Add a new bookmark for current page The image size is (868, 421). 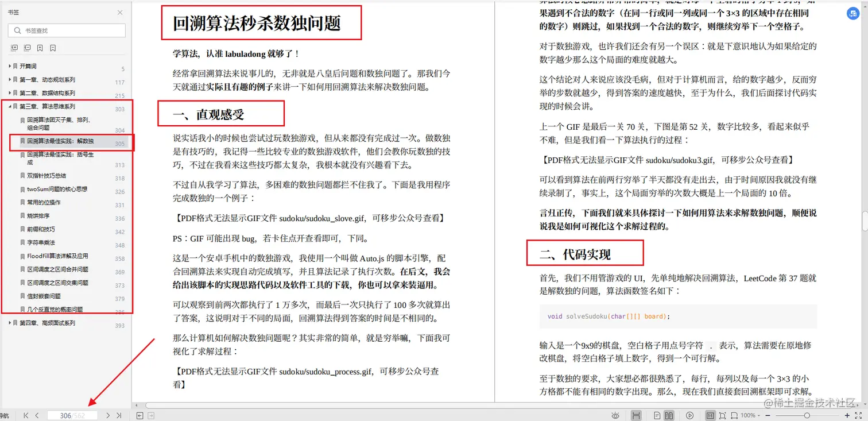[40, 47]
